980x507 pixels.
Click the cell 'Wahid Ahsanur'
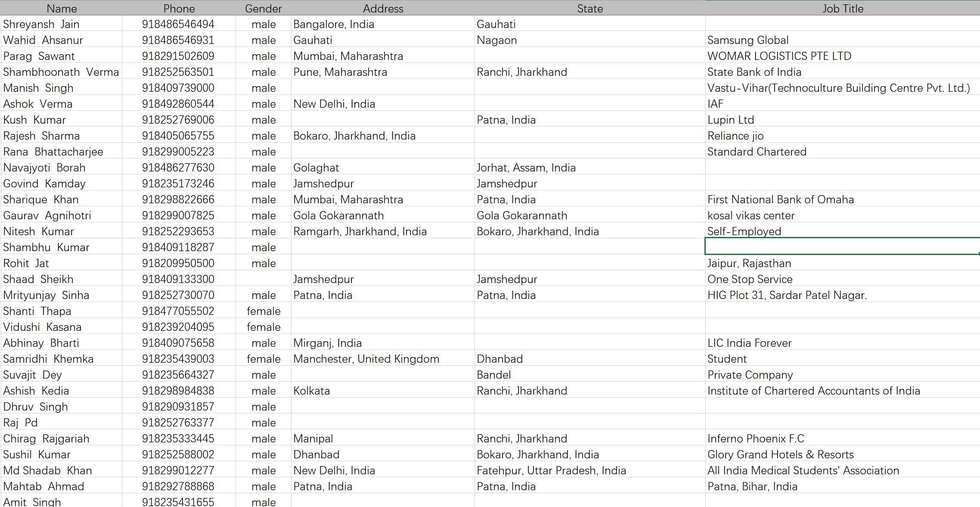coord(62,40)
